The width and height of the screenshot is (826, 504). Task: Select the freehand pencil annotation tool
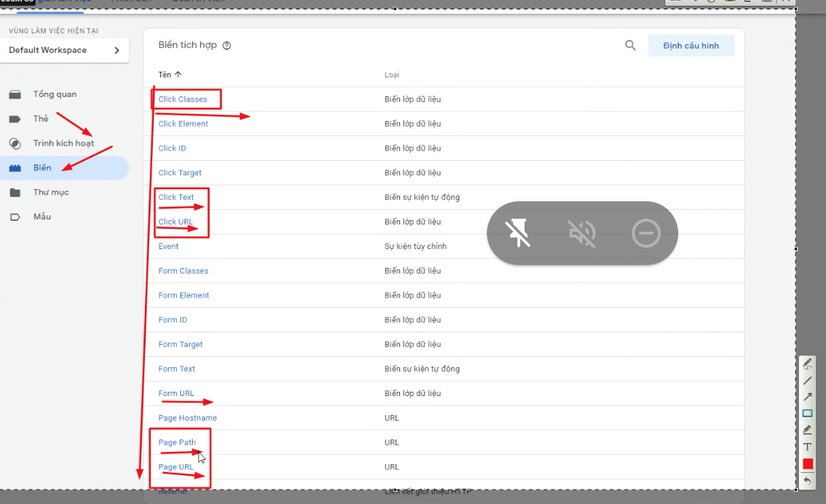click(807, 364)
